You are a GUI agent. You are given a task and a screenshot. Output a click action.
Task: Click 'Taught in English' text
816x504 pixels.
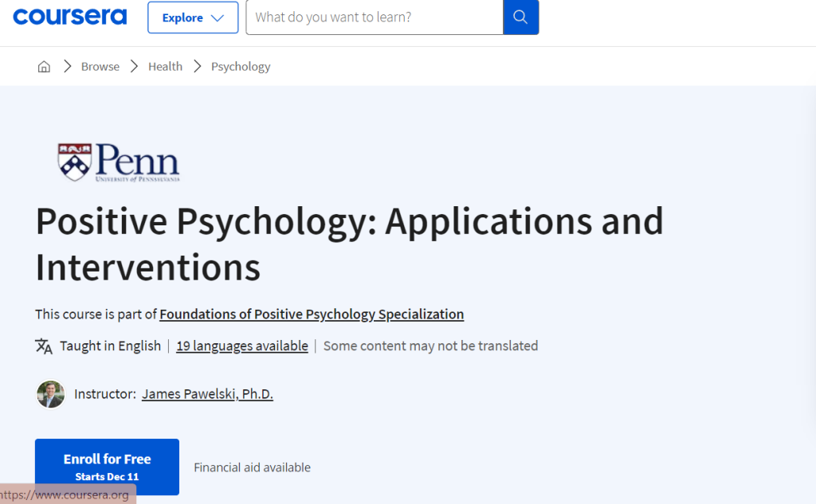coord(110,346)
